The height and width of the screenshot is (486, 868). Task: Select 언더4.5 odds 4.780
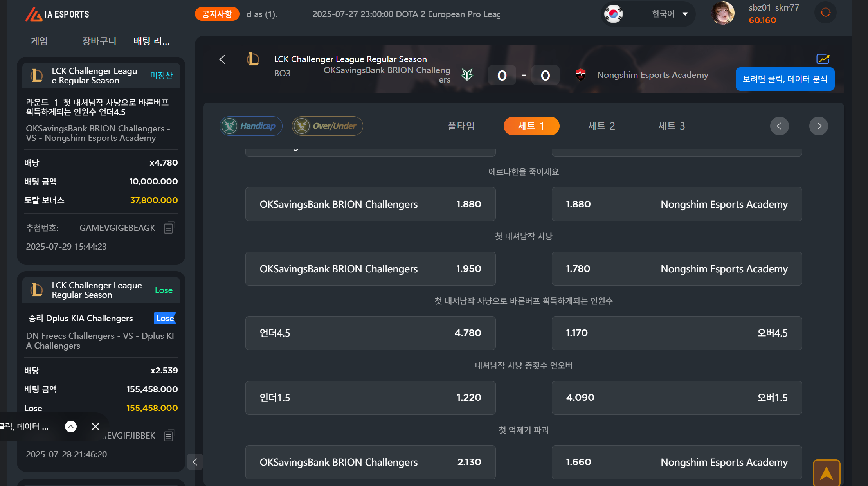pyautogui.click(x=370, y=333)
